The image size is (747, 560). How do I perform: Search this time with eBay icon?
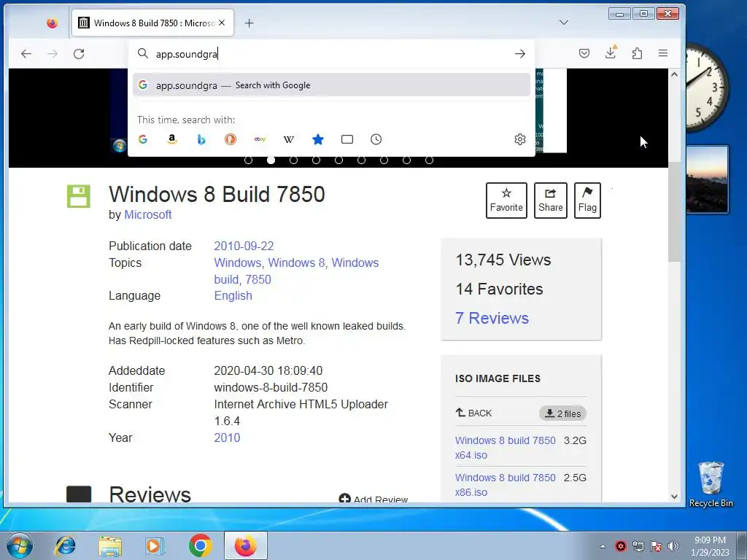click(260, 139)
